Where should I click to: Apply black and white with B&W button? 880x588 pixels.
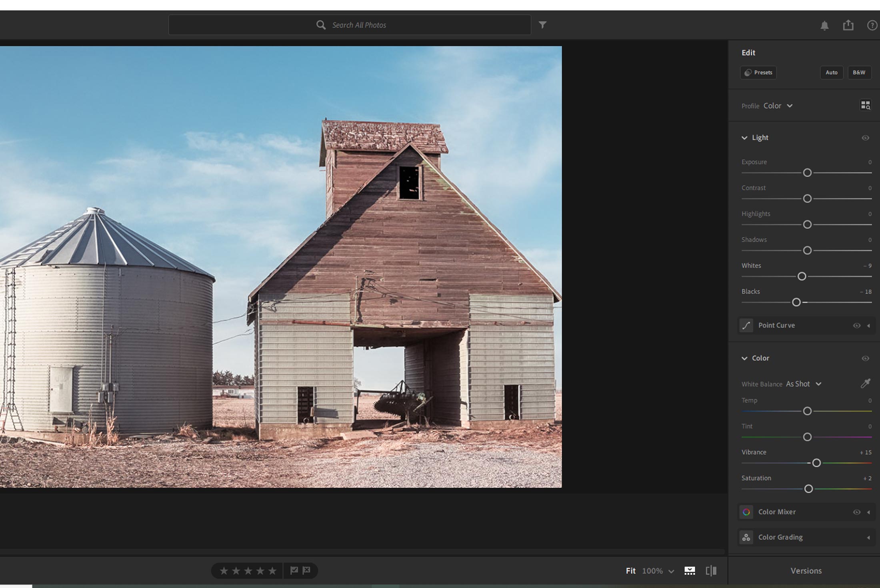tap(859, 72)
